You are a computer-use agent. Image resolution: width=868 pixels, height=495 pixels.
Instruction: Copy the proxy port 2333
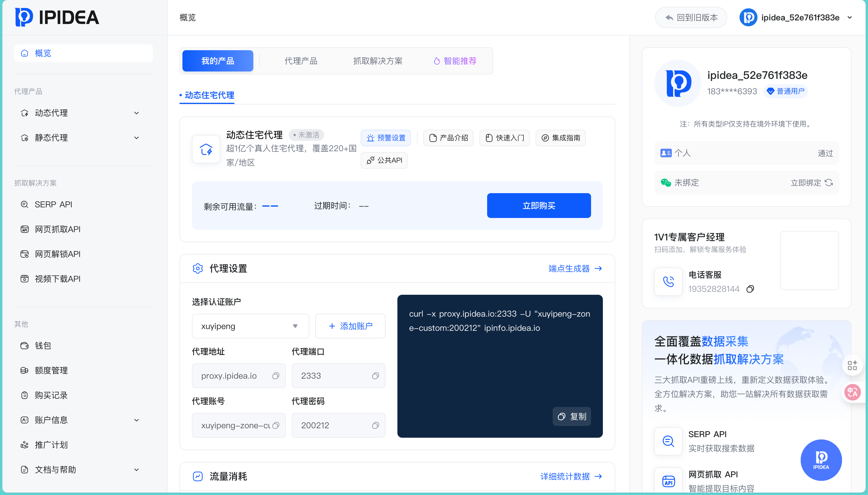(375, 376)
